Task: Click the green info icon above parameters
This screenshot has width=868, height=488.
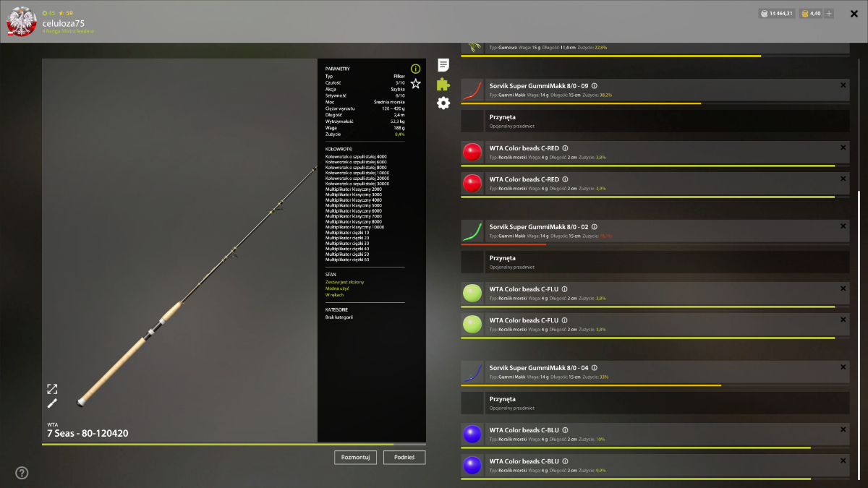Action: tap(415, 69)
